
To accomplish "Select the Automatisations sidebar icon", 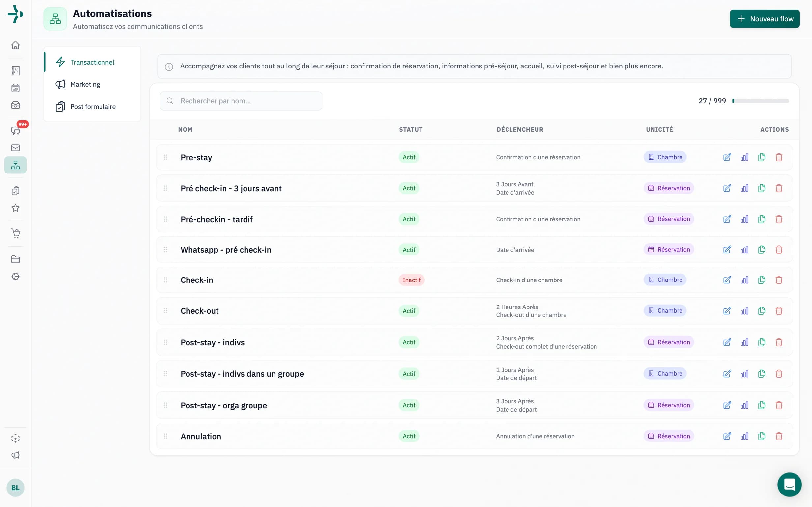I will 15,165.
